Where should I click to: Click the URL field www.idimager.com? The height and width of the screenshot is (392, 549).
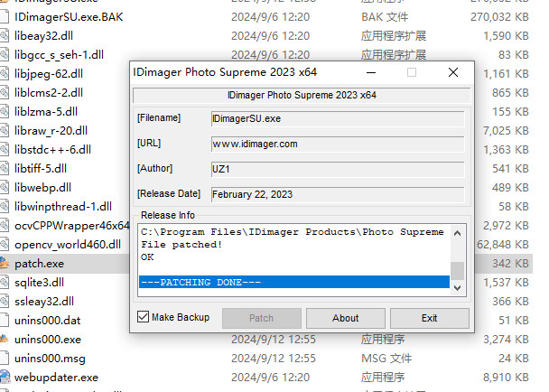pos(337,144)
